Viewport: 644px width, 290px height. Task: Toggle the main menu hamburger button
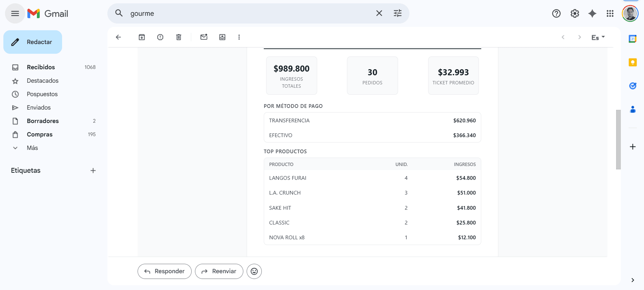point(15,13)
